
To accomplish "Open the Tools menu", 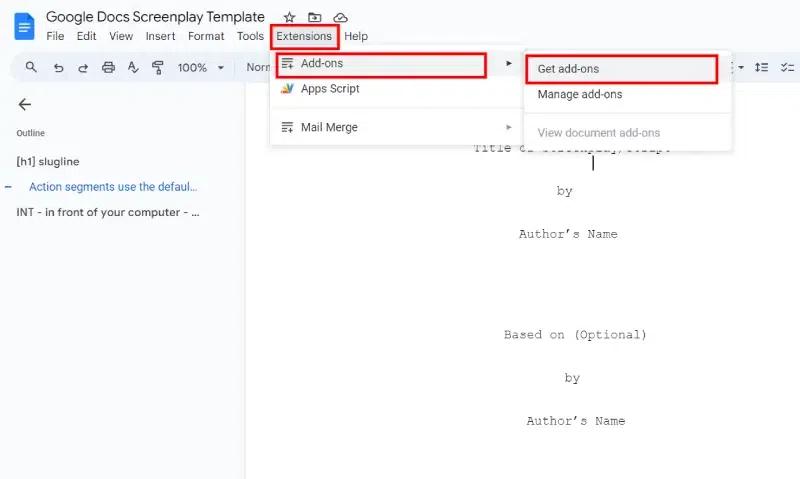I will (250, 36).
